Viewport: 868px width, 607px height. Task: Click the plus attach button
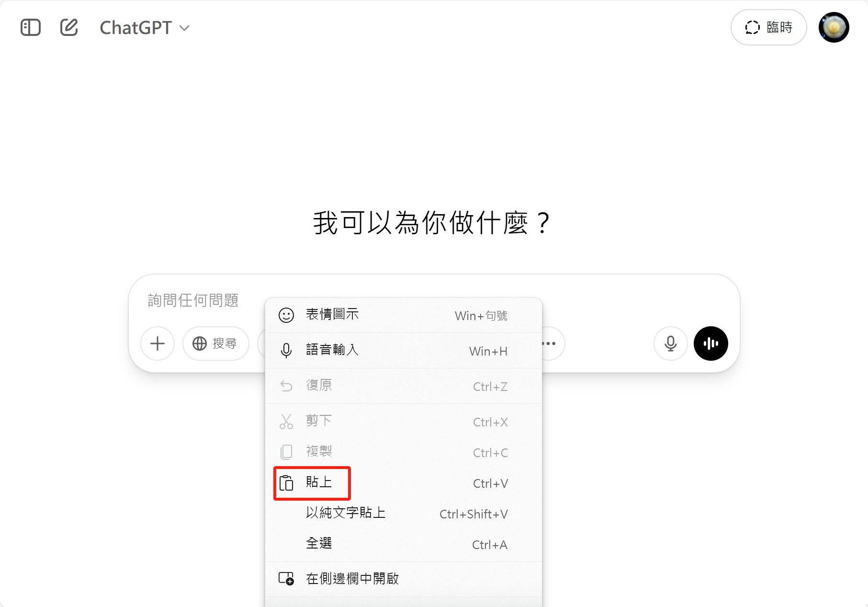coord(158,344)
